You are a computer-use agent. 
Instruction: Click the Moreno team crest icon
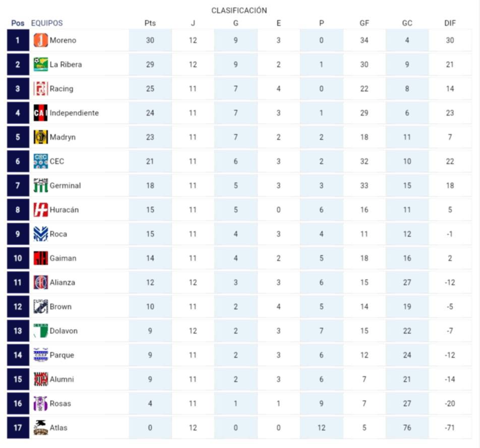coord(40,40)
